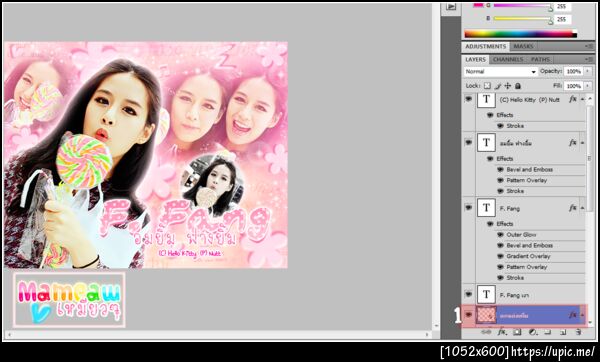Switch to the Layers tab
600x362 pixels.
coord(475,59)
